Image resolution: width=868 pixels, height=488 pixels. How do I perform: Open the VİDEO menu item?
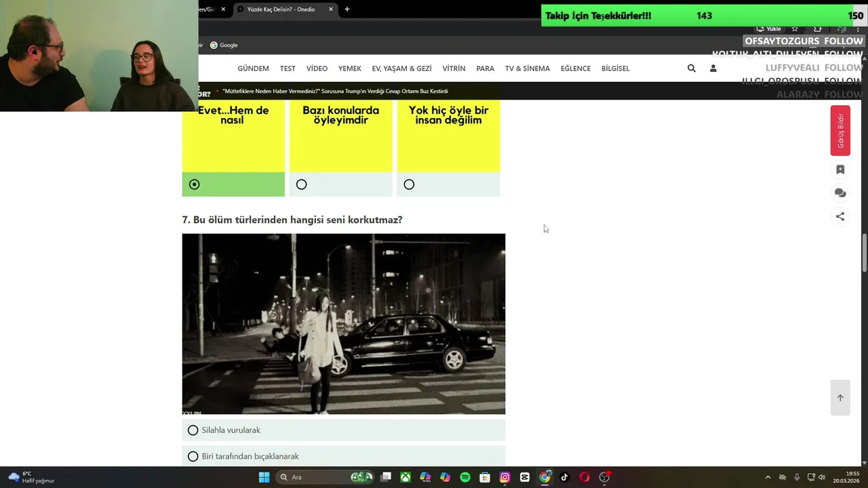(317, 68)
